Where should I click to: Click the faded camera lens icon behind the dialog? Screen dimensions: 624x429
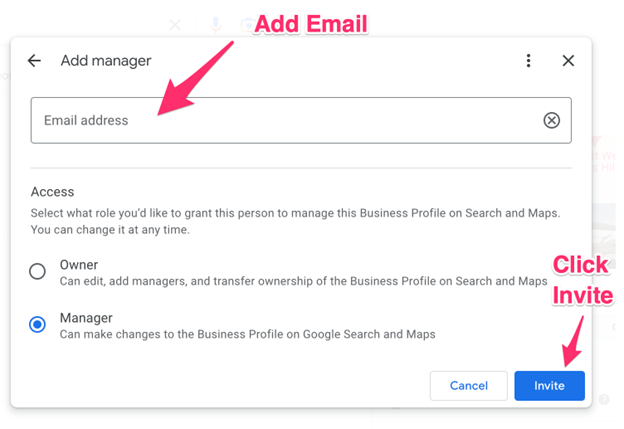pyautogui.click(x=248, y=25)
